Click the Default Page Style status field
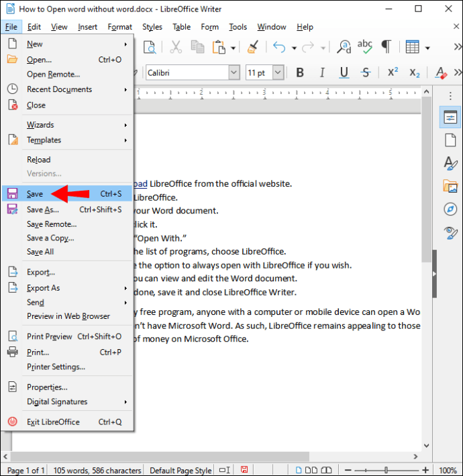This screenshot has height=476, width=463. click(x=181, y=470)
